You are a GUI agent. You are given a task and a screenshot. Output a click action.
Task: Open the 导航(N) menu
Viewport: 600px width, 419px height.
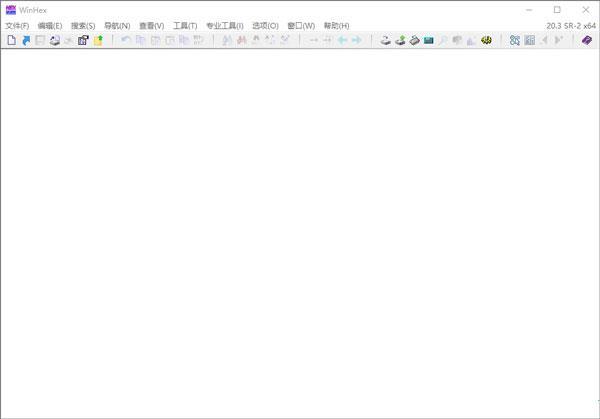[117, 25]
